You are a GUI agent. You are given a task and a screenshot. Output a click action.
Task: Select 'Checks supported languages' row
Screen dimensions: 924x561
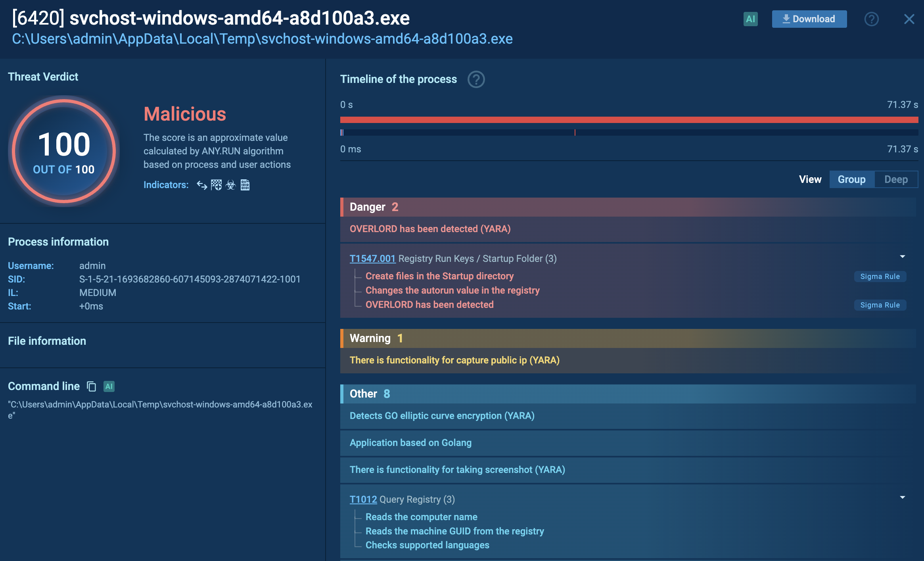pyautogui.click(x=427, y=545)
